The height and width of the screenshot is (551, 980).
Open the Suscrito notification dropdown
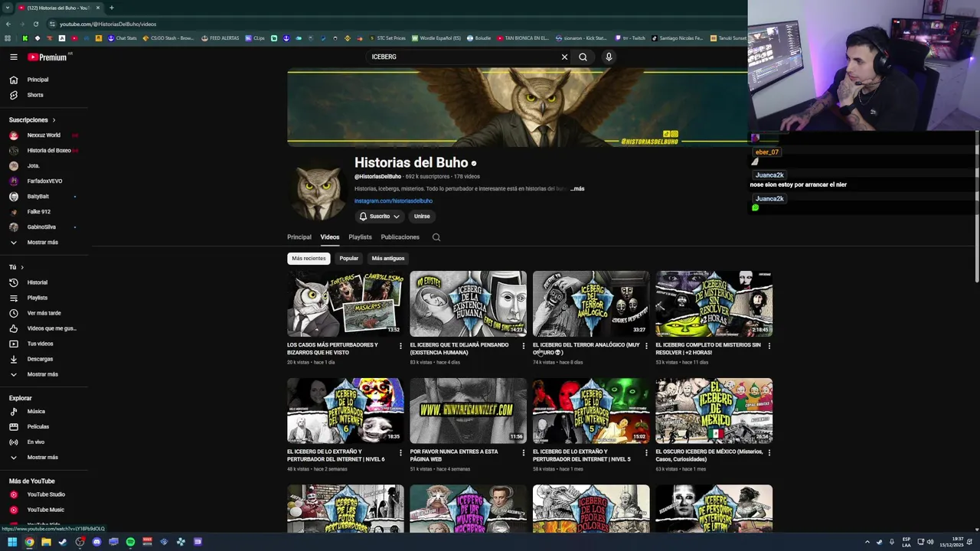coord(379,217)
